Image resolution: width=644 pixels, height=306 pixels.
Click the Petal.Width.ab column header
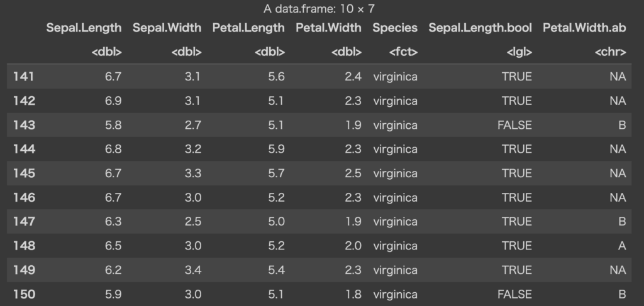584,28
